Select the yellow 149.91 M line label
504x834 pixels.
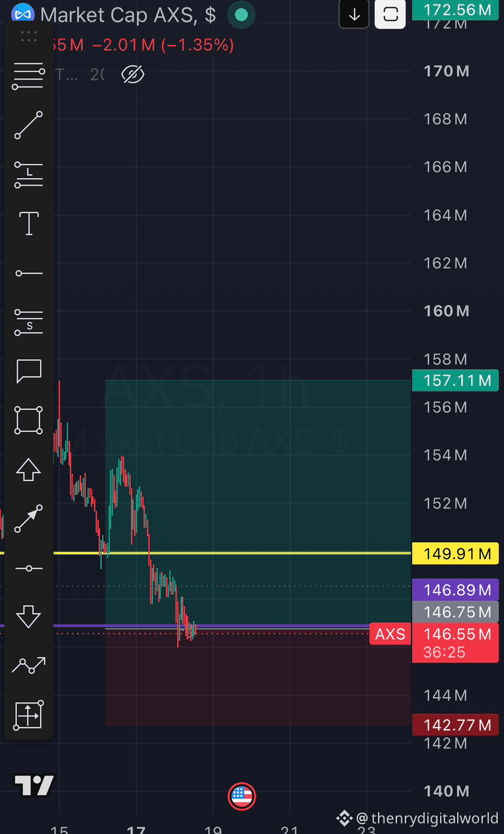pyautogui.click(x=455, y=554)
